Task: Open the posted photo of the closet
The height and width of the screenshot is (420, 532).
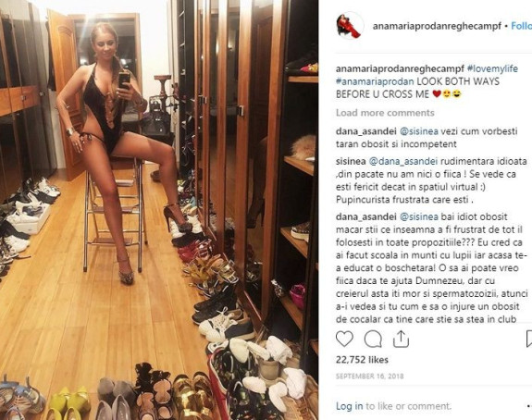Action: coord(159,210)
